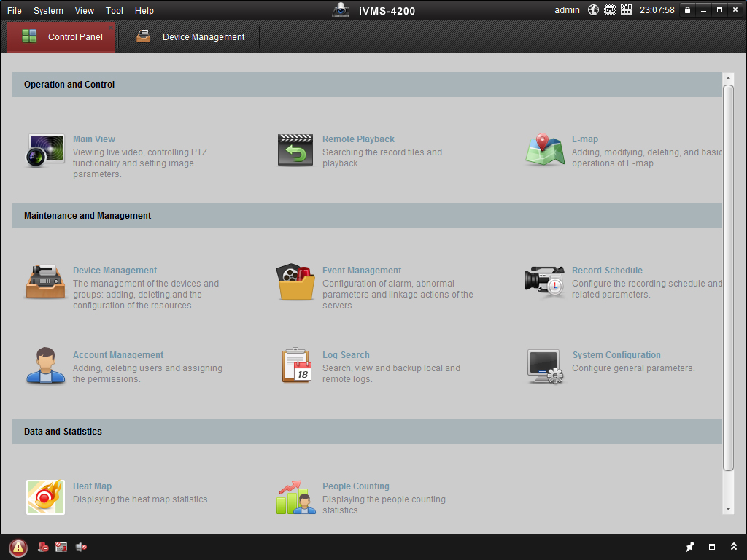Screen dimensions: 747x560
Task: Click the admin username label
Action: pos(567,10)
